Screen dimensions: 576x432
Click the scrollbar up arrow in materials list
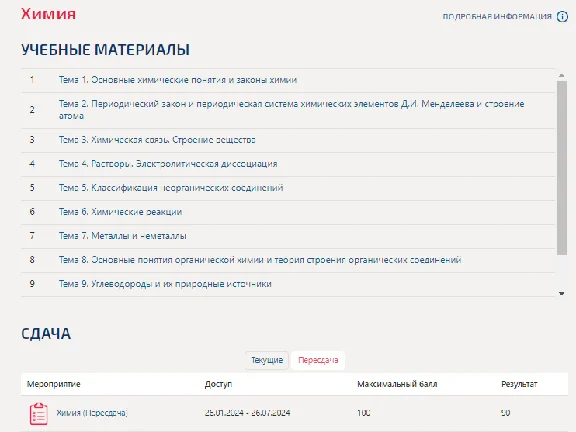(x=561, y=75)
